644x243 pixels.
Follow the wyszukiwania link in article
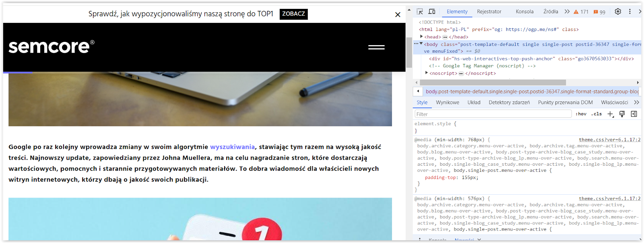tap(232, 147)
